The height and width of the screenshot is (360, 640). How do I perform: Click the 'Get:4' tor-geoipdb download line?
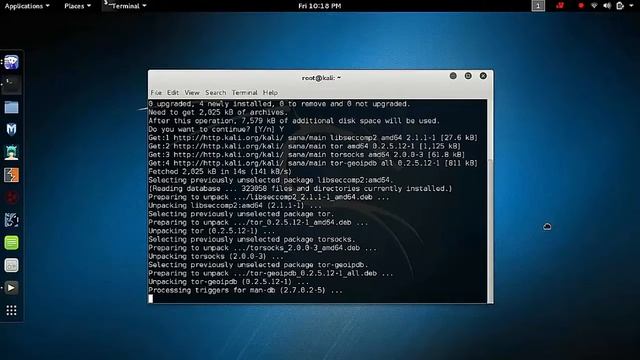313,163
